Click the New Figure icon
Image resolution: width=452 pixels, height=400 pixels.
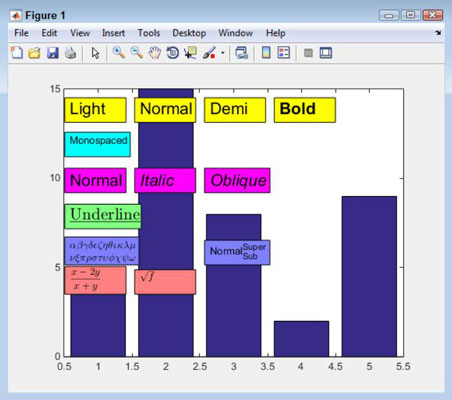[17, 53]
